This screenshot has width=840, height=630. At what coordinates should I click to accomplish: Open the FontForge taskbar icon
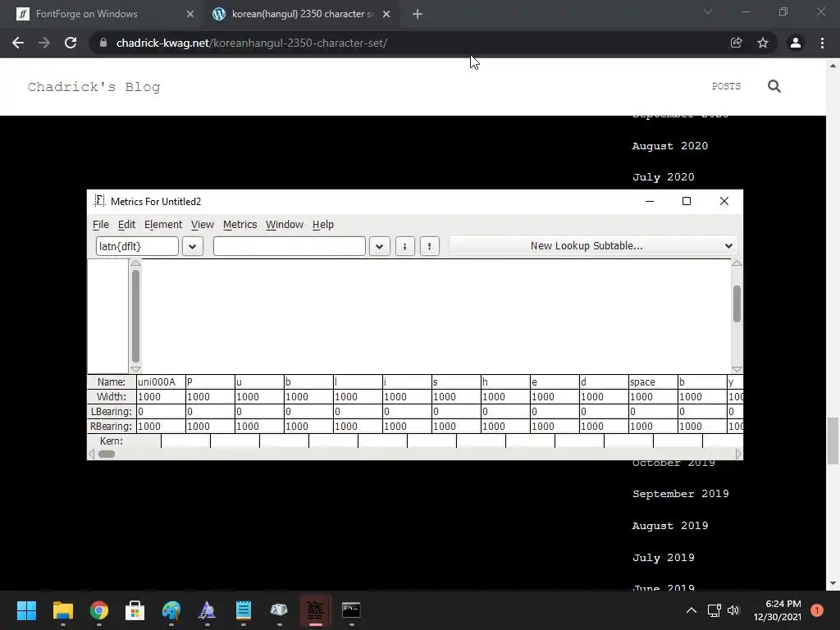(315, 610)
